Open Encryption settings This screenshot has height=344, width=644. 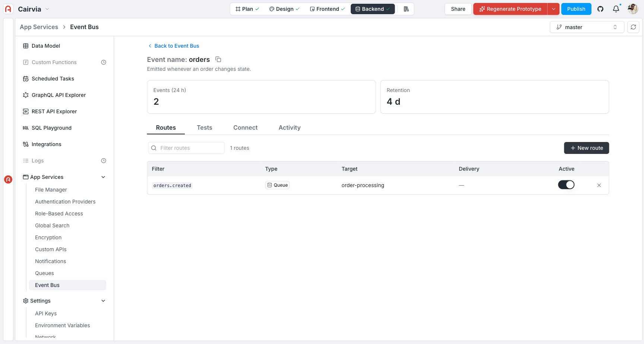click(x=48, y=237)
